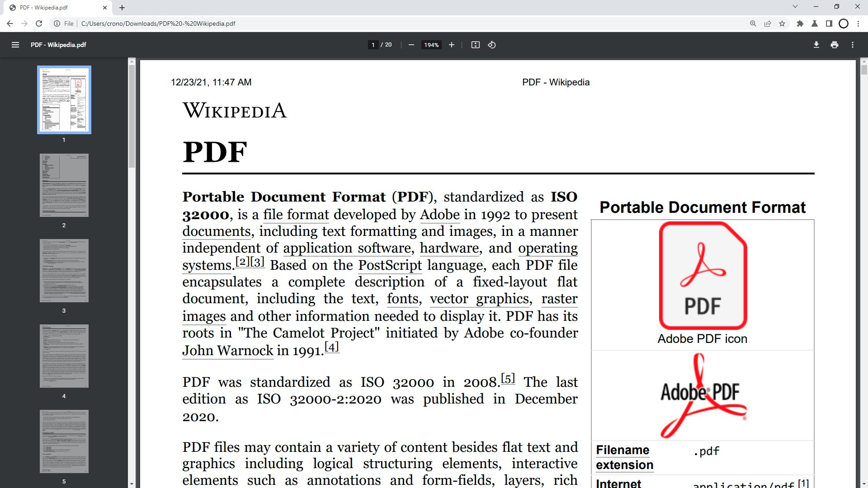
Task: Select the PDF - Wikipedia.pdf browser tab
Action: [58, 8]
